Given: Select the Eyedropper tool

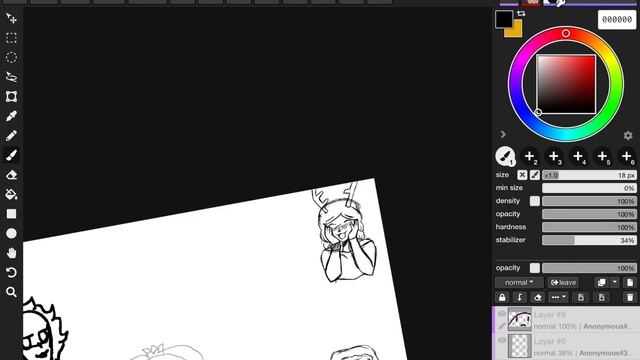Looking at the screenshot, I should [x=11, y=116].
